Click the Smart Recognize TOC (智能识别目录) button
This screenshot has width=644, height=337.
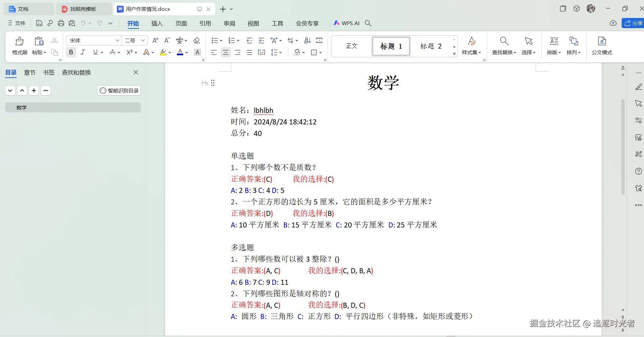119,91
